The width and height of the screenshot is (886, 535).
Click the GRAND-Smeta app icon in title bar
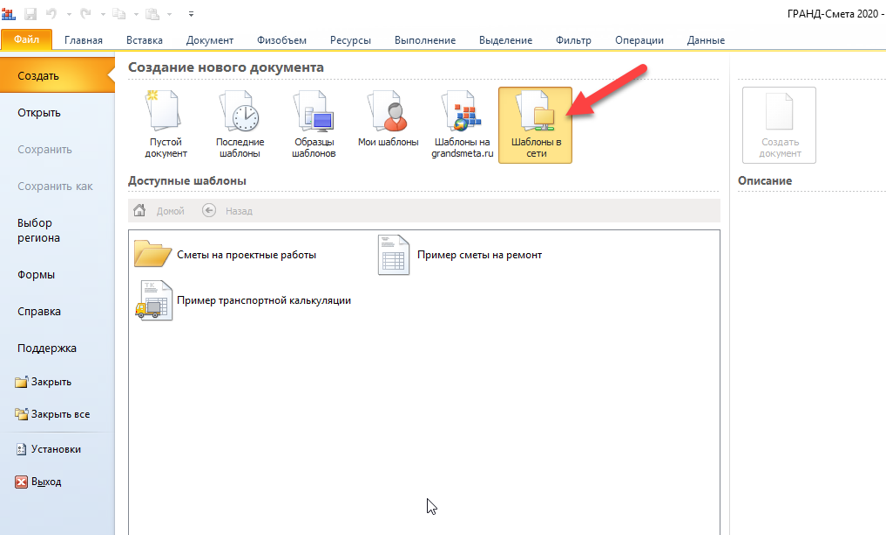point(8,13)
